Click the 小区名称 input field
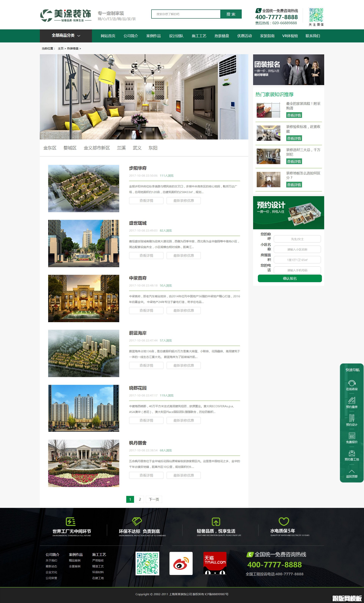The image size is (364, 603). click(x=297, y=249)
